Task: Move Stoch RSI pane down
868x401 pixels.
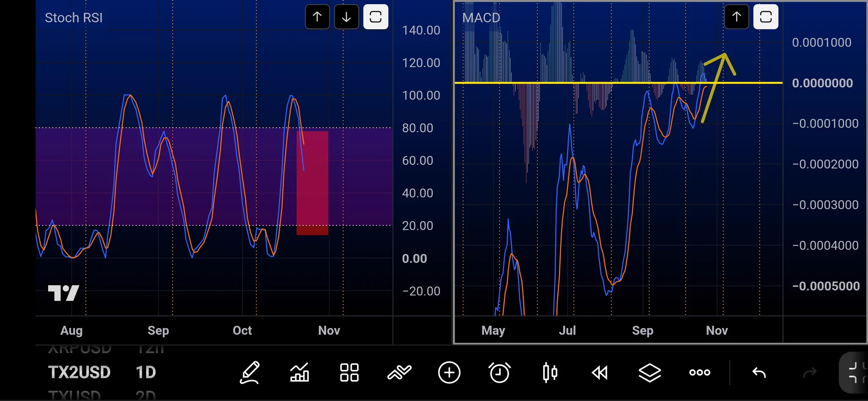Action: point(346,17)
